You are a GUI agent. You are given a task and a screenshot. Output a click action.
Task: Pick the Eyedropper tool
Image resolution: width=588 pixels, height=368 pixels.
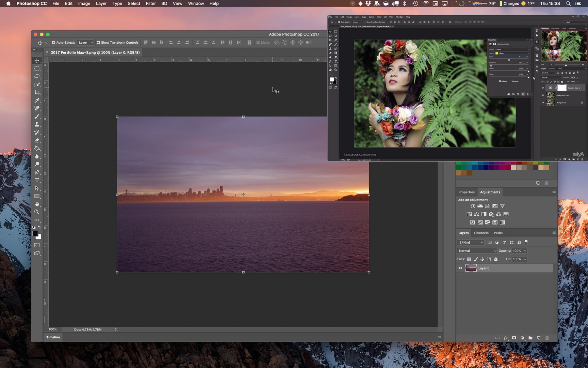37,100
